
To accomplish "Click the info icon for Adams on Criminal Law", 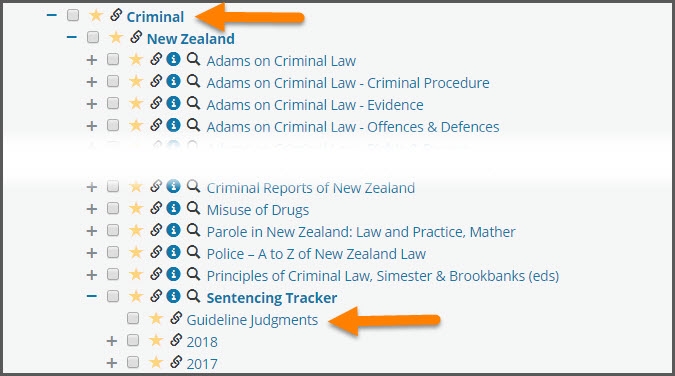I will pos(173,59).
